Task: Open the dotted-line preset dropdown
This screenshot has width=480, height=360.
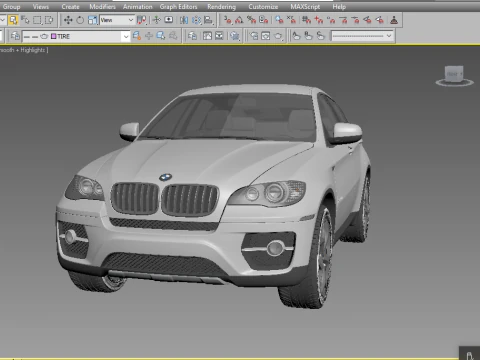Action: (x=363, y=36)
